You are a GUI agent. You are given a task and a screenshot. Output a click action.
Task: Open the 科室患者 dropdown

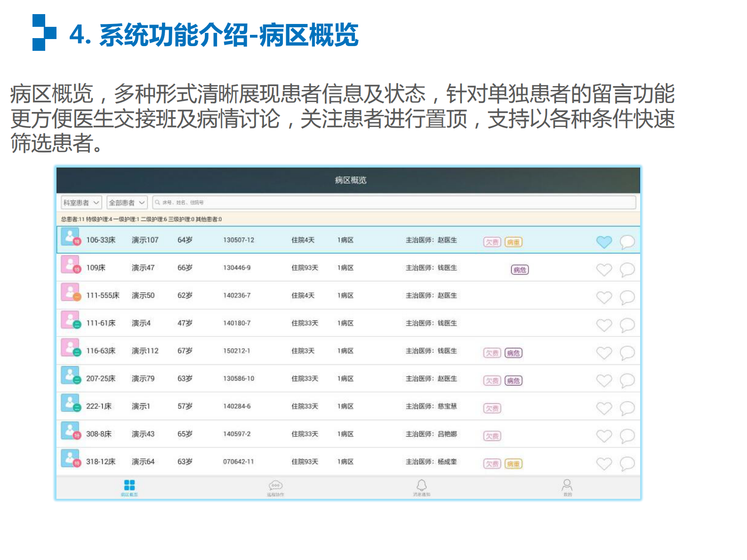tap(81, 202)
